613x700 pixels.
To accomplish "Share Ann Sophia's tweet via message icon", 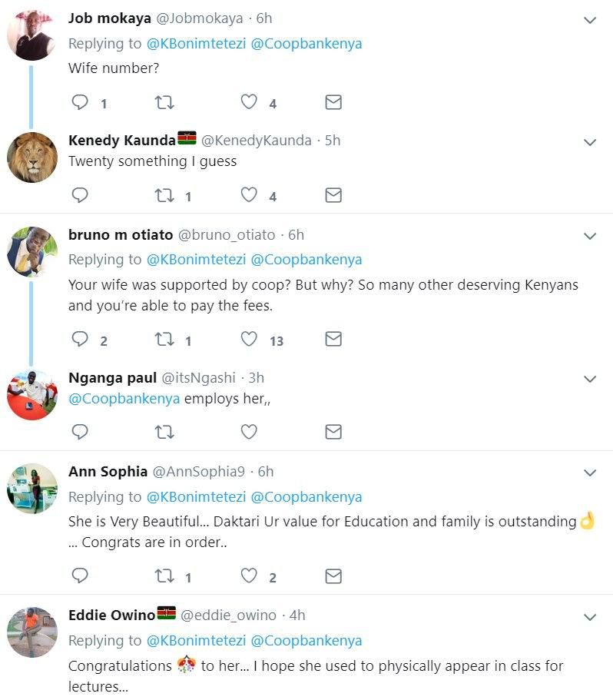I will [333, 576].
